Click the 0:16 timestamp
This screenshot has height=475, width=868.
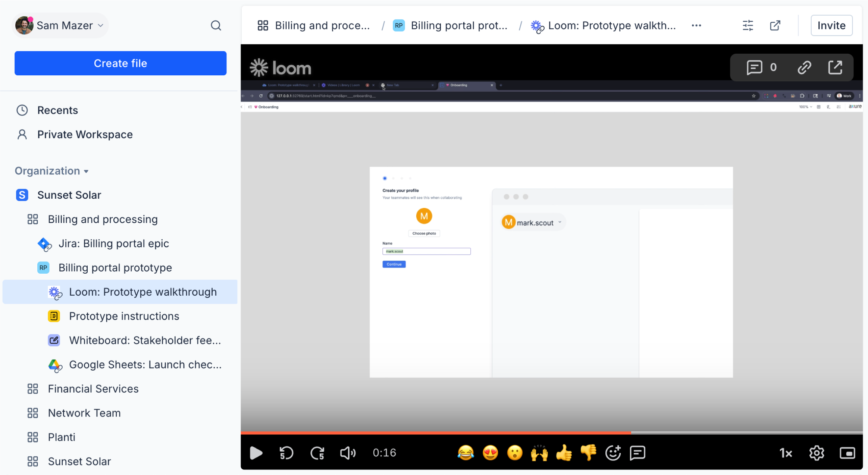pos(384,453)
